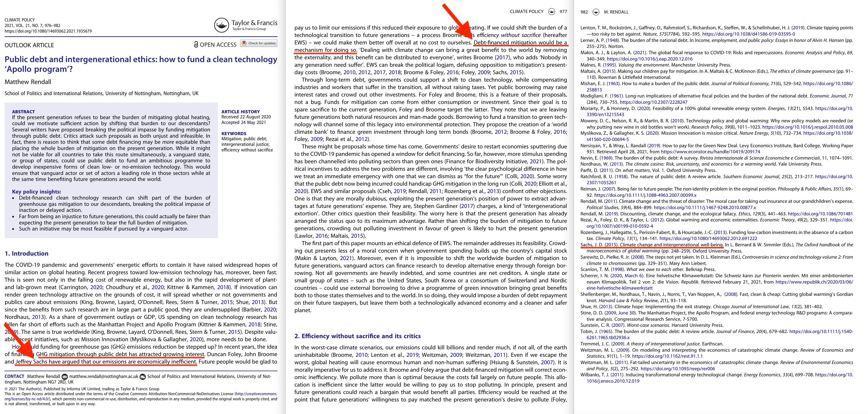This screenshot has height=414, width=868.
Task: Click the OUTLOOK ARTICLE label
Action: pos(29,45)
